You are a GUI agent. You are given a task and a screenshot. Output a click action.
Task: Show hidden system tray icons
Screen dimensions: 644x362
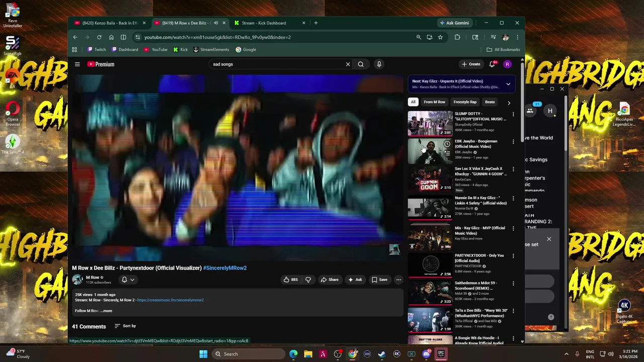[568, 354]
